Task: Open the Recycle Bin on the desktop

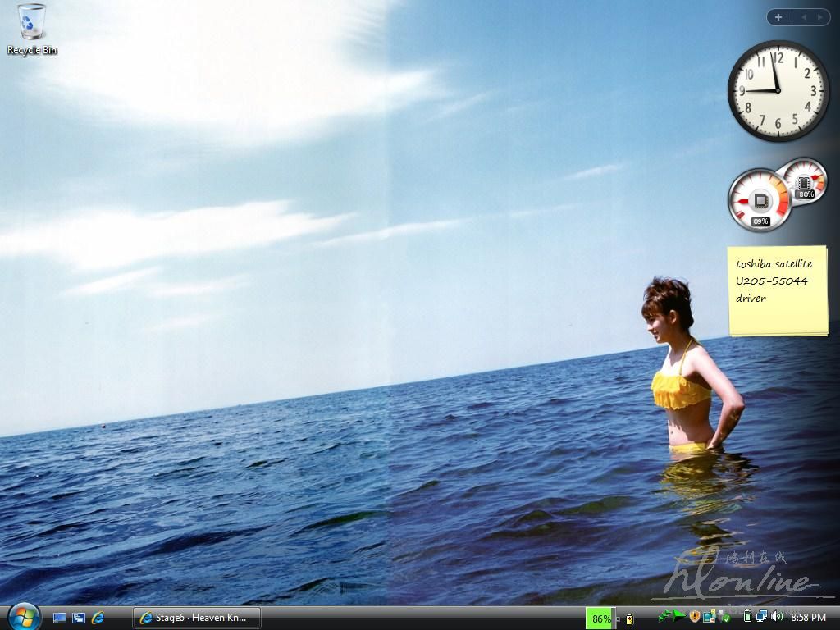Action: coord(32,28)
